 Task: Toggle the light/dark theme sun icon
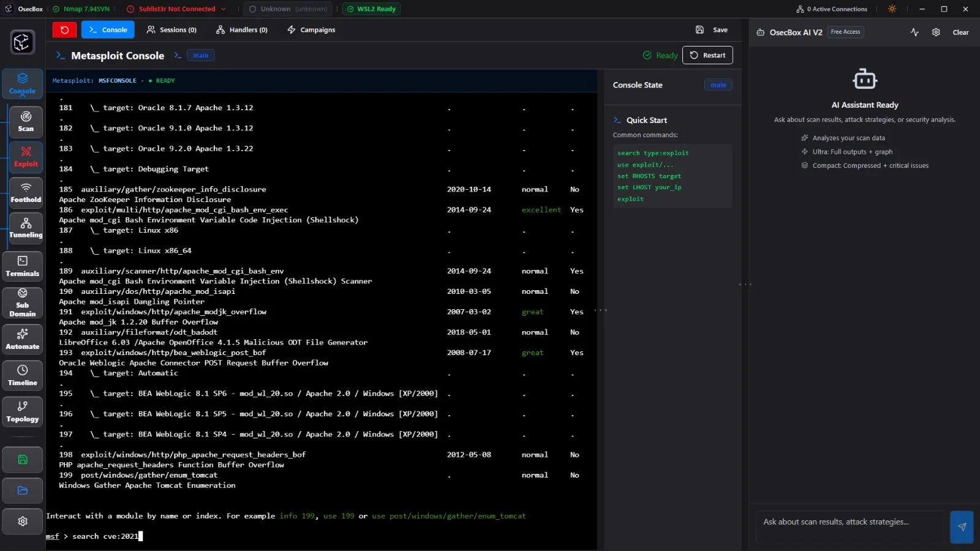click(x=892, y=9)
